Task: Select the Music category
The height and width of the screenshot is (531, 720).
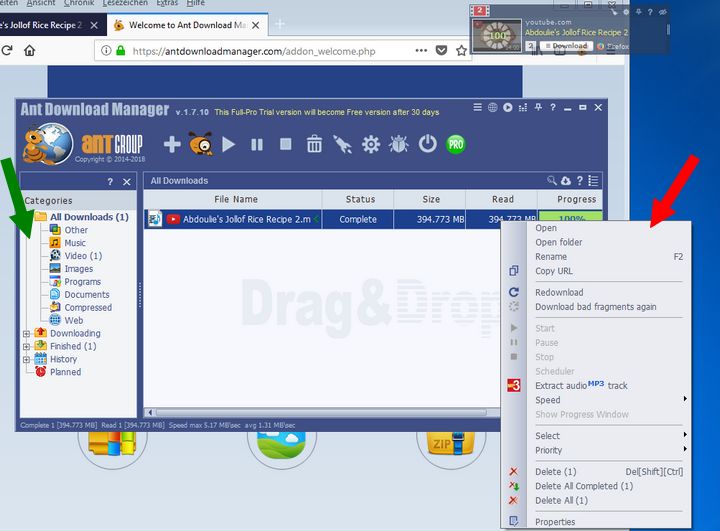Action: pos(75,243)
